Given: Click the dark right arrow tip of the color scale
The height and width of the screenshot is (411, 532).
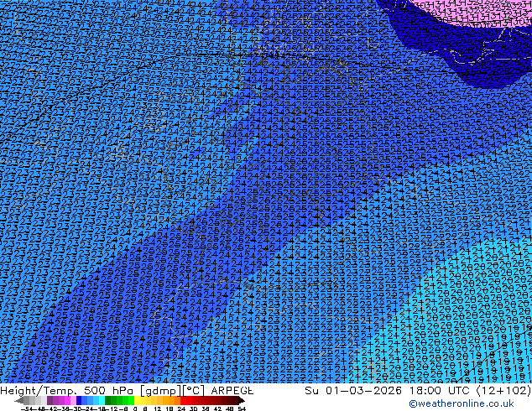Looking at the screenshot, I should point(242,401).
